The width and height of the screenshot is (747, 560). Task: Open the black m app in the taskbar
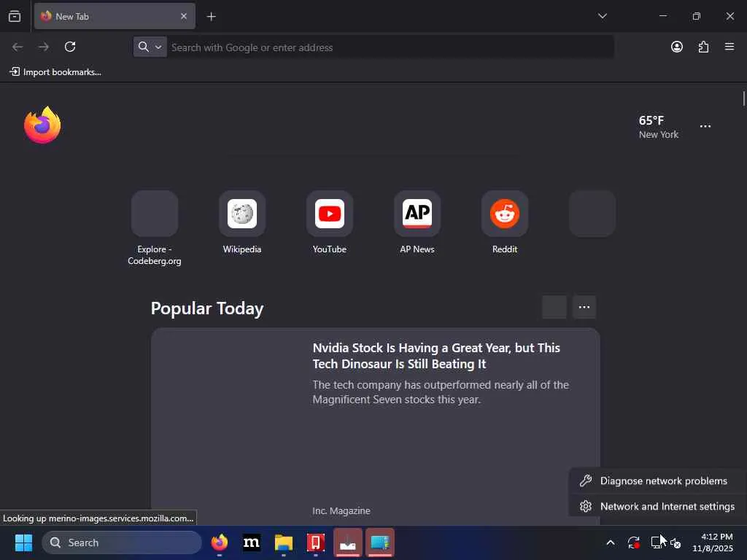coord(252,542)
